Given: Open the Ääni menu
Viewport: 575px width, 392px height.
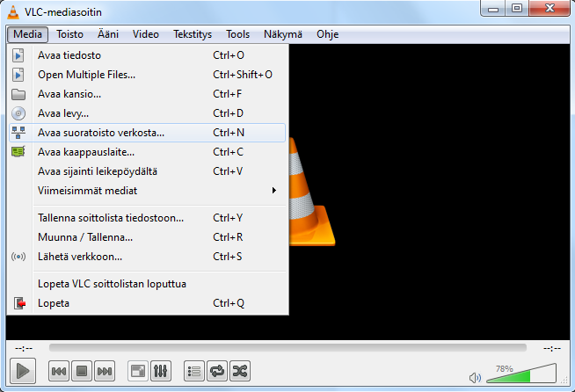Looking at the screenshot, I should pyautogui.click(x=108, y=34).
